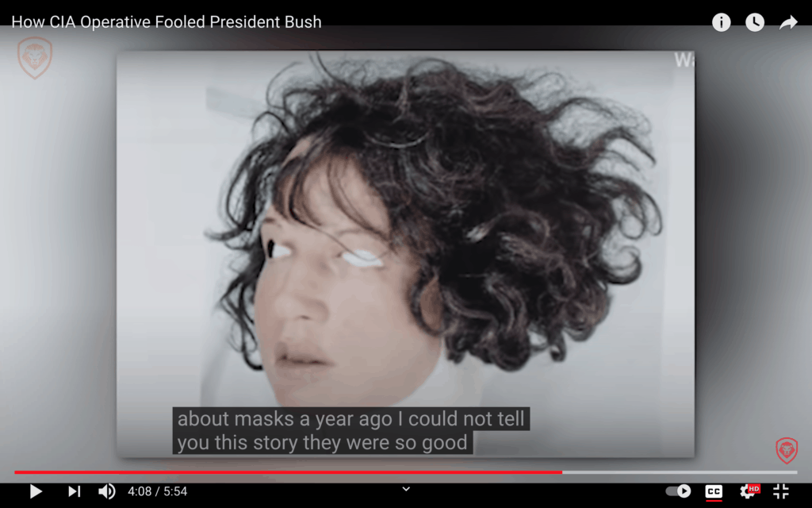The height and width of the screenshot is (508, 812).
Task: Seek into the gray unplayed part of progress bar
Action: pos(680,472)
